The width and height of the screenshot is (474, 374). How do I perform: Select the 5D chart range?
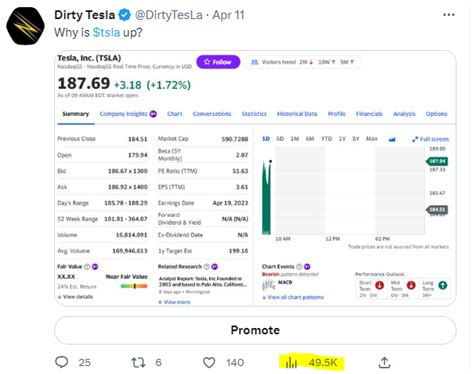point(280,139)
